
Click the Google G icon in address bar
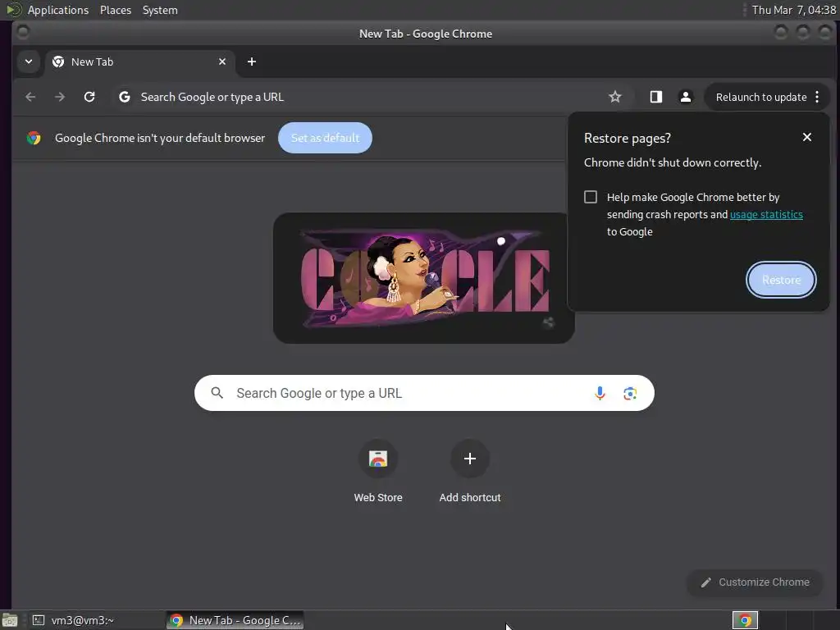click(x=125, y=97)
